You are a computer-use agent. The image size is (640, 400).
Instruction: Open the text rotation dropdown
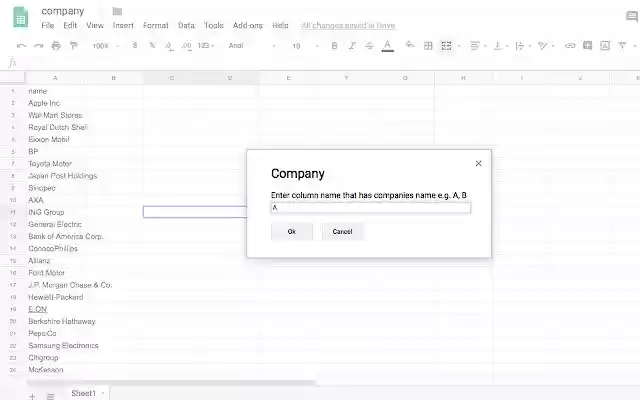coord(545,46)
